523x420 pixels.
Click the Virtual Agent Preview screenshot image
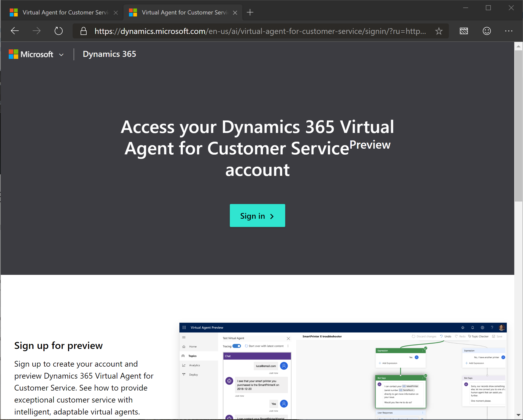coord(343,372)
